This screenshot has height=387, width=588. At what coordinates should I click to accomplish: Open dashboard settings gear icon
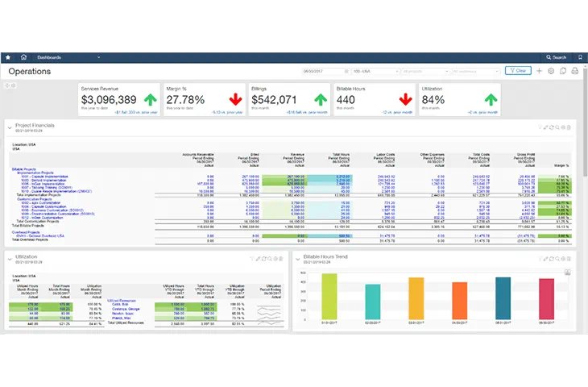tap(551, 71)
